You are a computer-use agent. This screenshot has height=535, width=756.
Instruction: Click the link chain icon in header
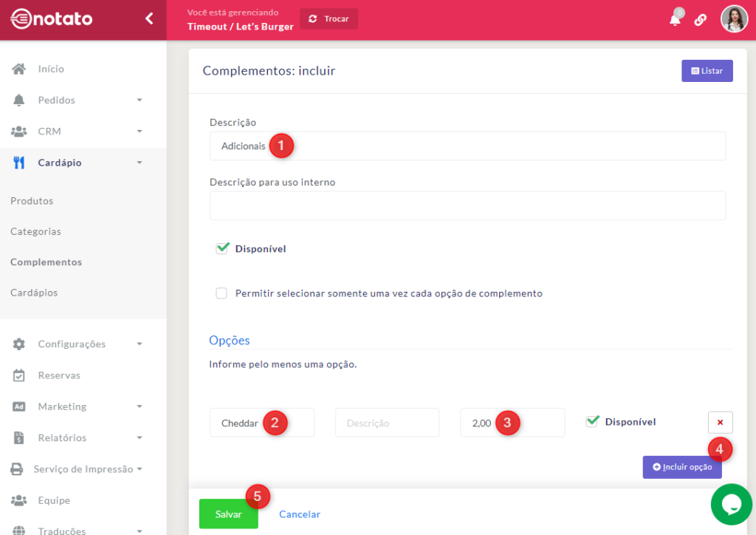(701, 20)
